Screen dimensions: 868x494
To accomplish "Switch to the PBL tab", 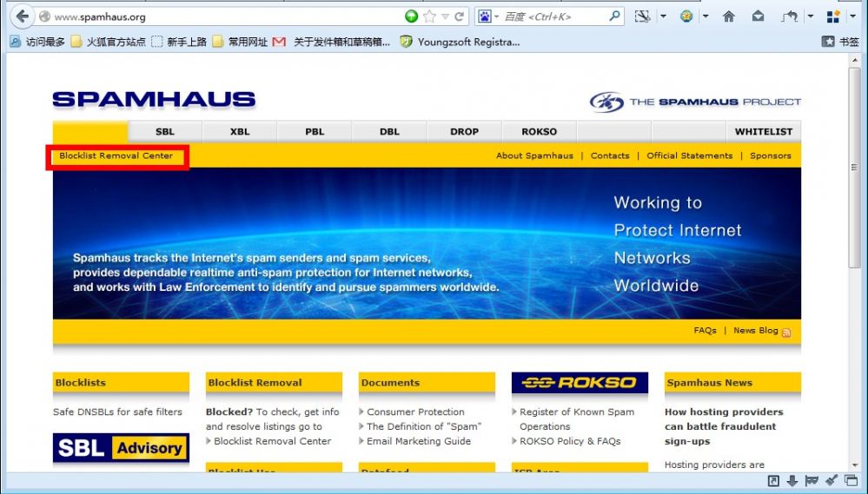I will [x=315, y=132].
